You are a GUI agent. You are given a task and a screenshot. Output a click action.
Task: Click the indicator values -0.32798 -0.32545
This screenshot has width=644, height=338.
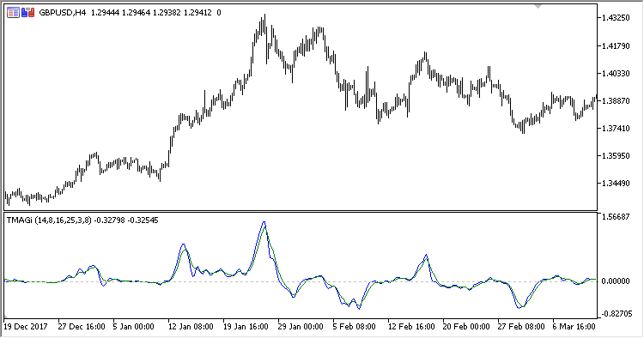[126, 220]
